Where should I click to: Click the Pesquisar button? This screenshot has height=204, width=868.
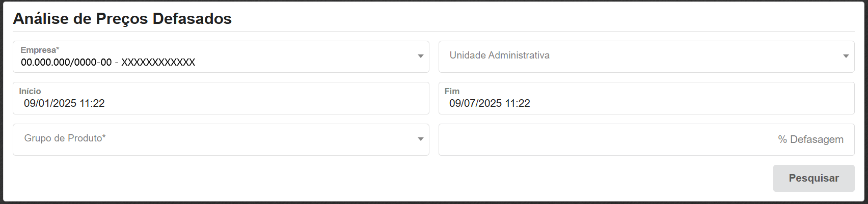pos(813,178)
